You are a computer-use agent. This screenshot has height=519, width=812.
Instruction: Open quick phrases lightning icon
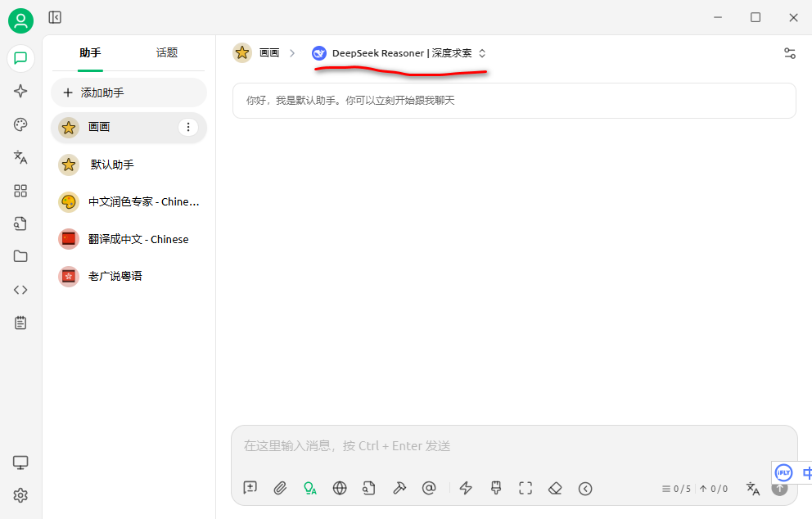(466, 488)
